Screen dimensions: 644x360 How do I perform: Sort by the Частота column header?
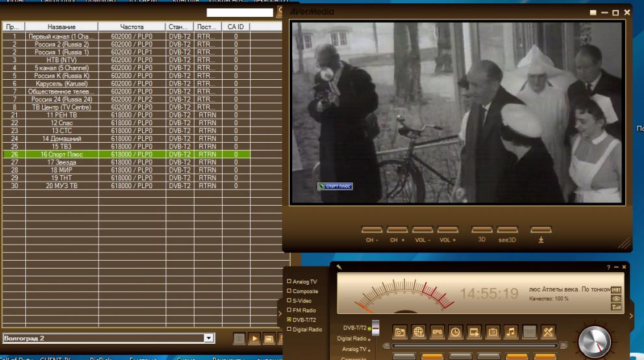click(132, 27)
